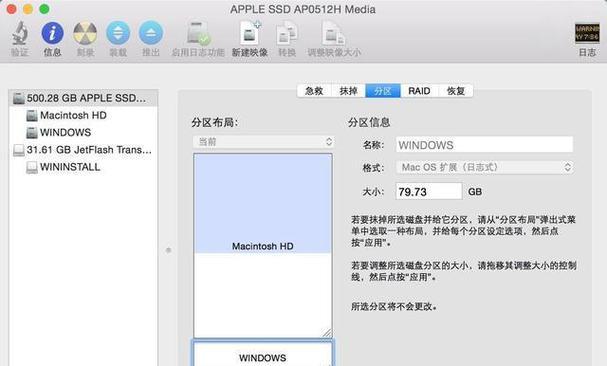Open the format dropdown Mac OS 扩展
Viewport: 607px width, 366px height.
485,167
